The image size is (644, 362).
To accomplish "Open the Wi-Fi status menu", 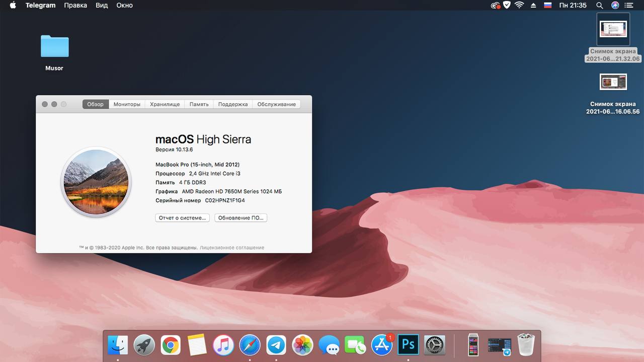I will pyautogui.click(x=519, y=5).
